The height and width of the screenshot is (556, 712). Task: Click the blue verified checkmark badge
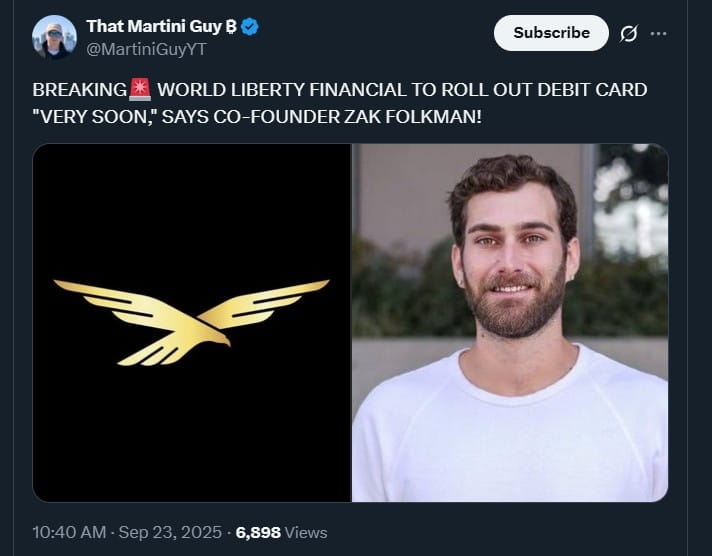(250, 26)
